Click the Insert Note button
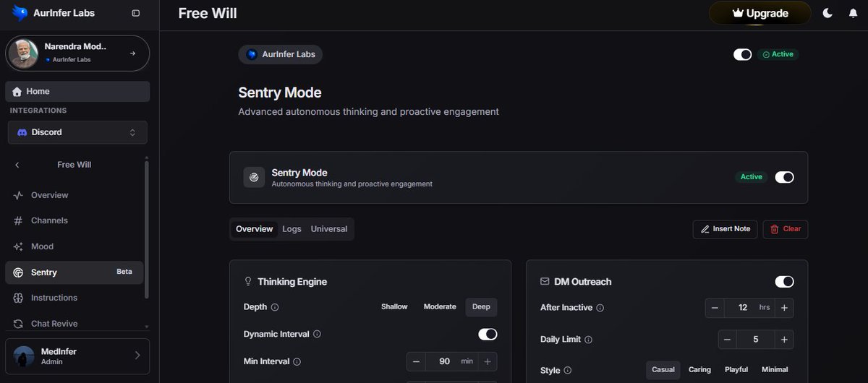Screen dimensions: 868x383 725,229
